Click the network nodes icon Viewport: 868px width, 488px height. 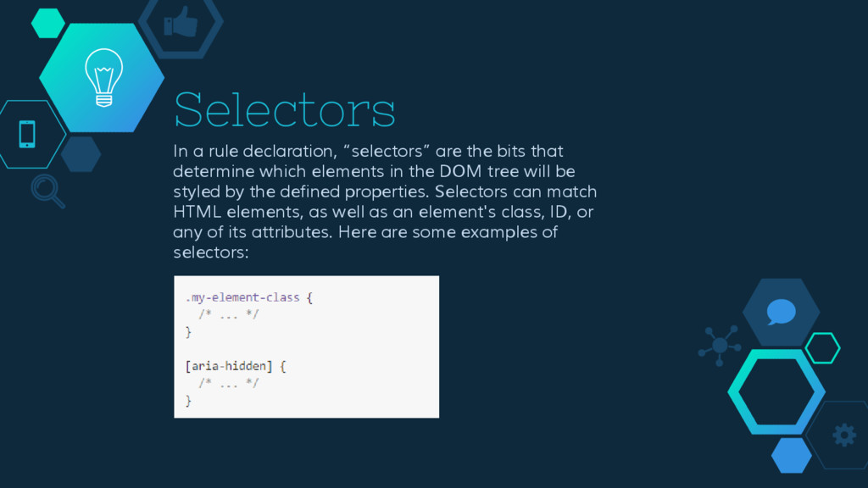(x=720, y=346)
